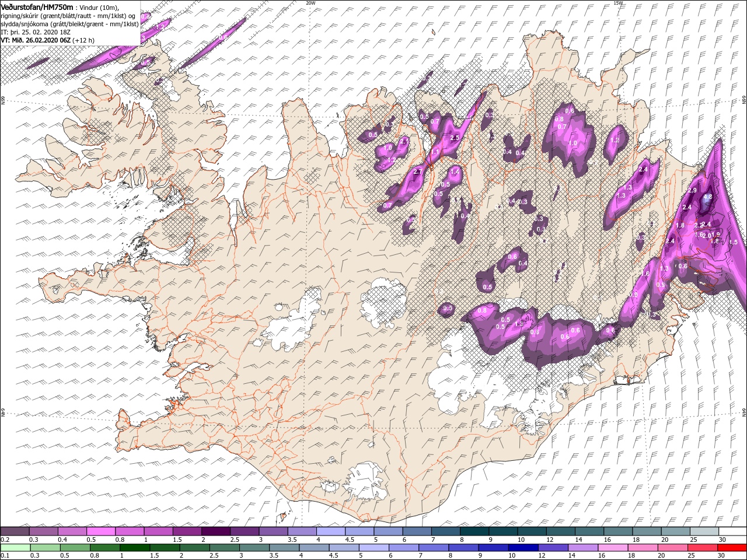
Task: Select the 0.5–0.8 bright pink snow scale swatch
Action: (x=101, y=531)
